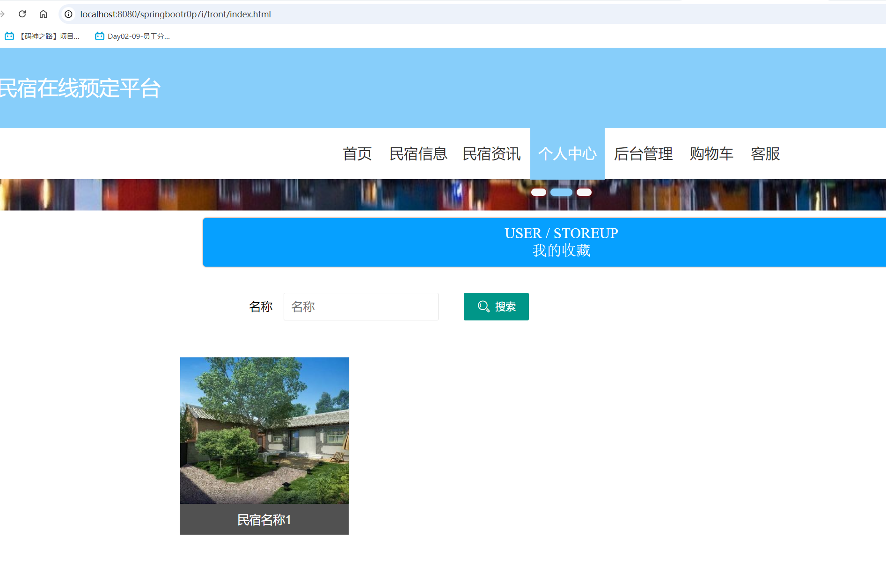Open the 首页 navigation item
The width and height of the screenshot is (886, 588).
pos(358,154)
